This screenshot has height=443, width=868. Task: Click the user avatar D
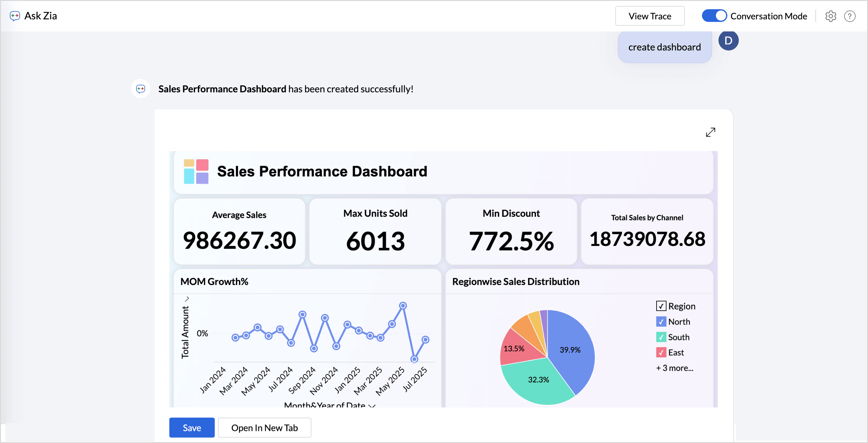tap(728, 41)
